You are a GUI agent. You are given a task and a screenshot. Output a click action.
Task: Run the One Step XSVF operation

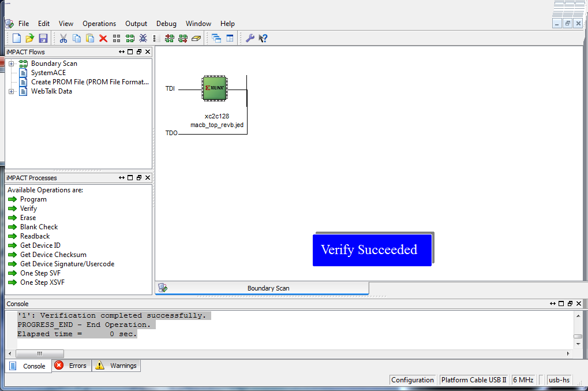(42, 282)
